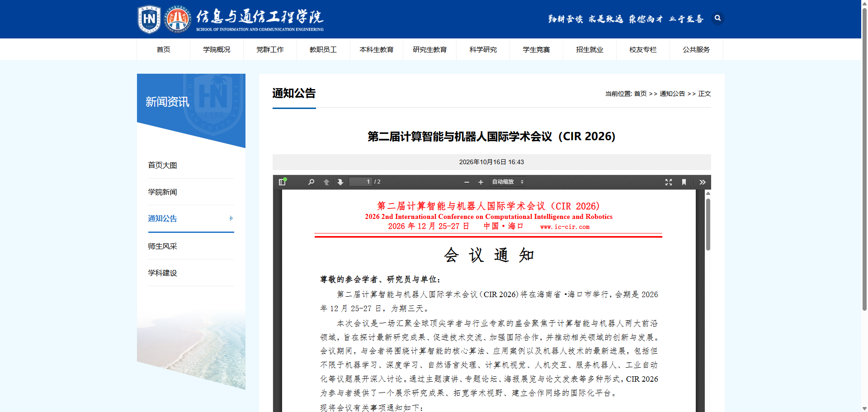Click the 2026年10月16日 16:43 publish date
The image size is (868, 412).
pyautogui.click(x=491, y=162)
